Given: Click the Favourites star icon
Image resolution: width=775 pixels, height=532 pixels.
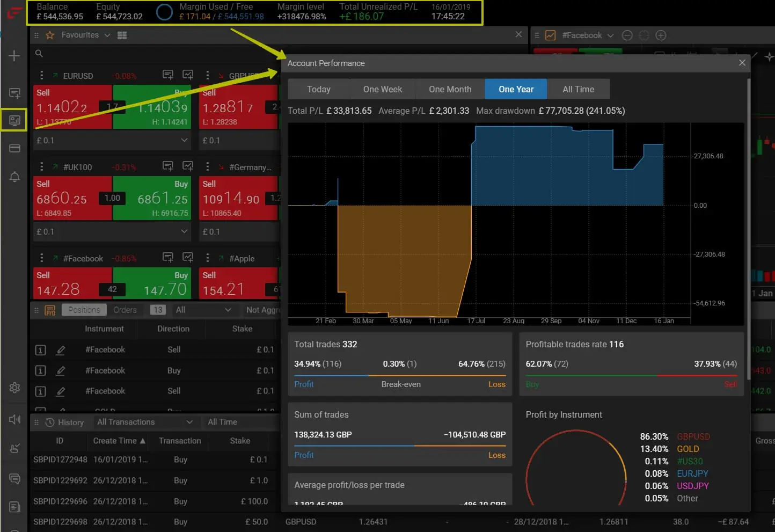Looking at the screenshot, I should click(50, 35).
